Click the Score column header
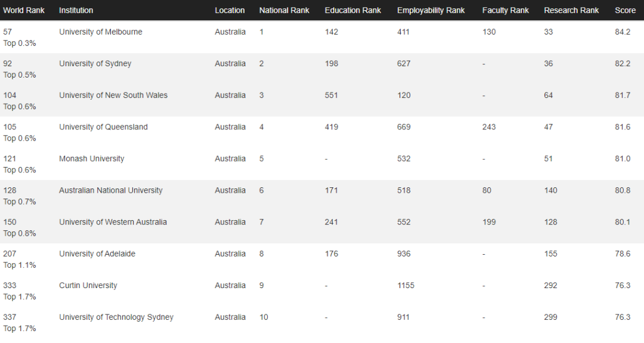The image size is (644, 343). point(625,10)
